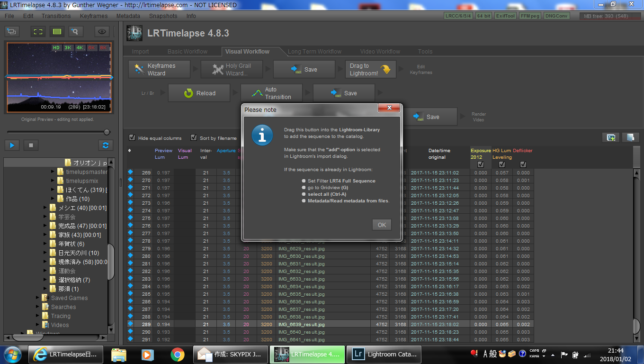Image resolution: width=644 pixels, height=364 pixels.
Task: Toggle the eye preview visibility icon
Action: pos(102,32)
